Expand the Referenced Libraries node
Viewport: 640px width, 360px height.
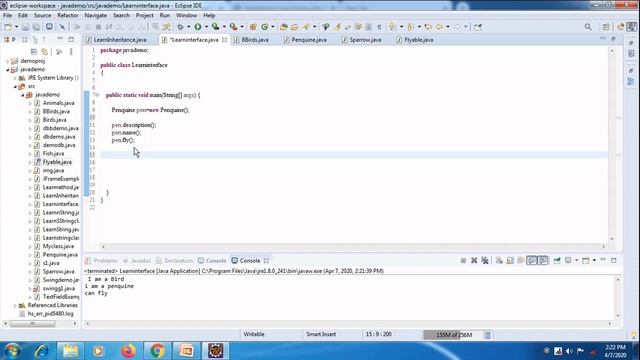tap(15, 305)
